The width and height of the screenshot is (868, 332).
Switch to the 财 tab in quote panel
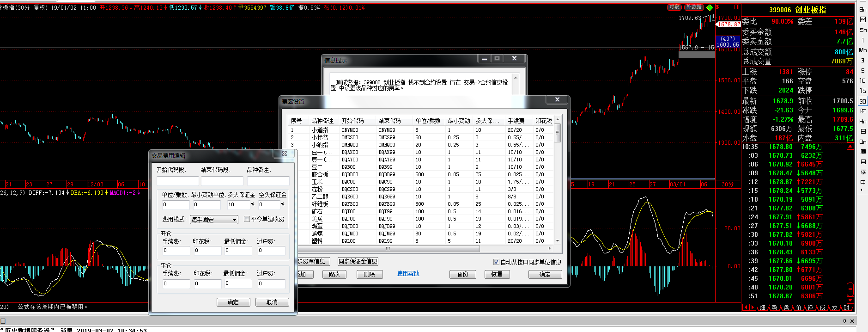(846, 307)
